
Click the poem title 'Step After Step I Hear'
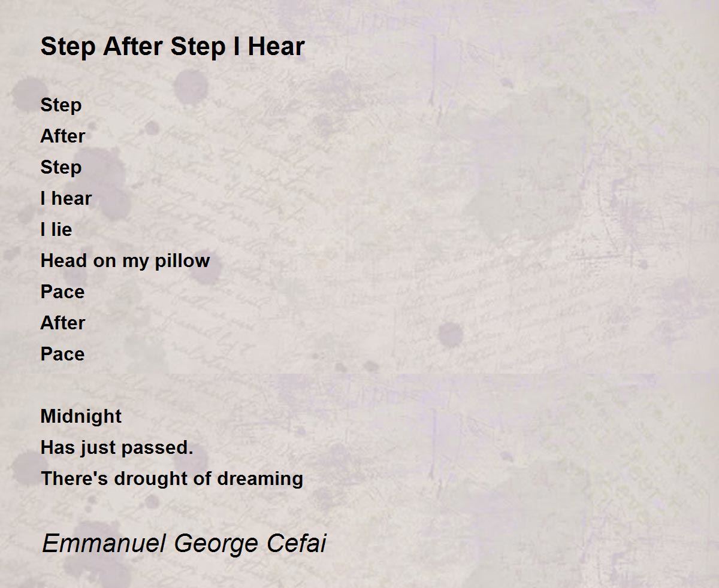173,47
